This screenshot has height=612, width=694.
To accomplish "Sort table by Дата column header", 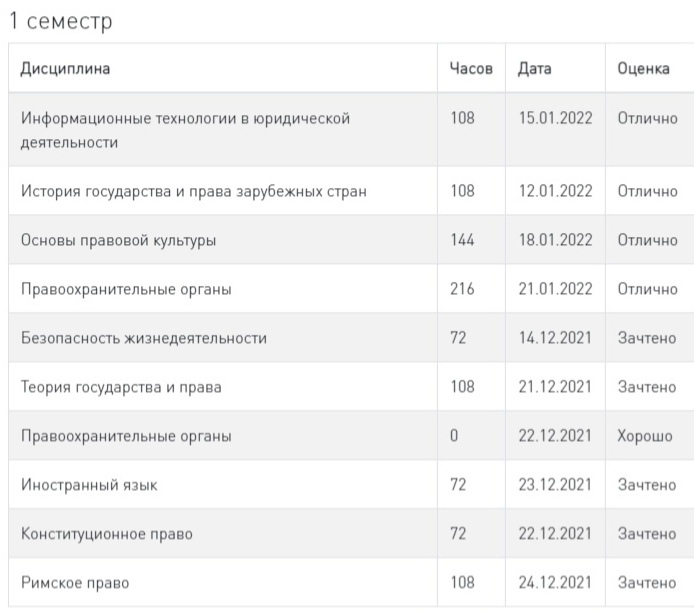I will coord(535,69).
